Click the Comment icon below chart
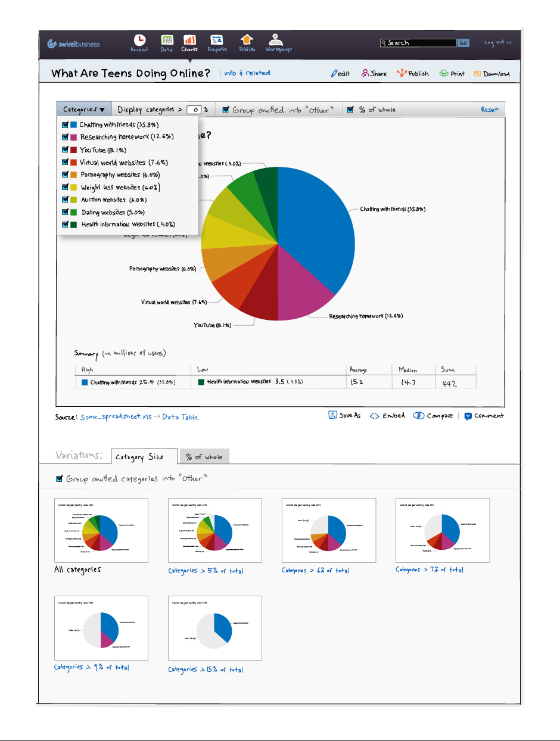The width and height of the screenshot is (560, 741). [468, 416]
